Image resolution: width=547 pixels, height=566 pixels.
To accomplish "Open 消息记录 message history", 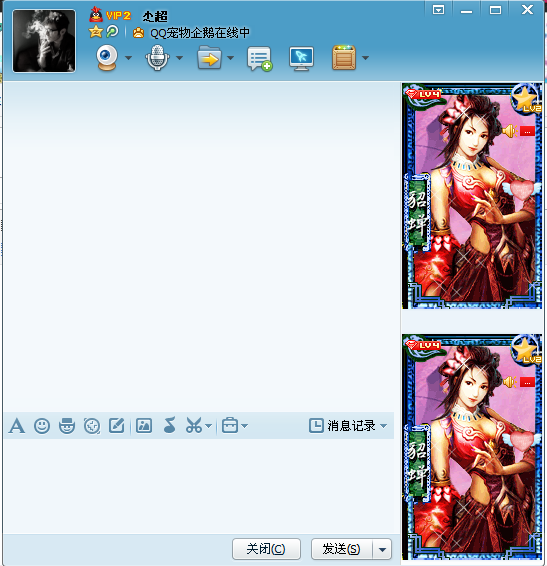I will point(343,426).
